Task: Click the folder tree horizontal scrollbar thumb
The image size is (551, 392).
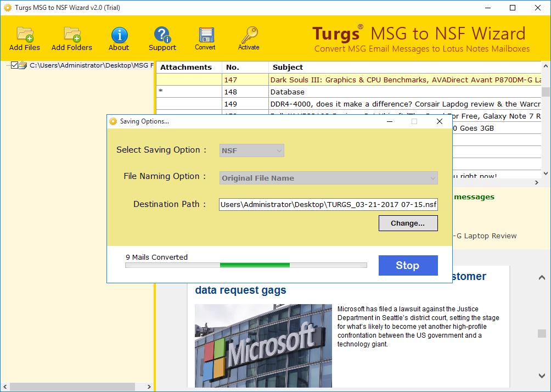Action: click(72, 387)
